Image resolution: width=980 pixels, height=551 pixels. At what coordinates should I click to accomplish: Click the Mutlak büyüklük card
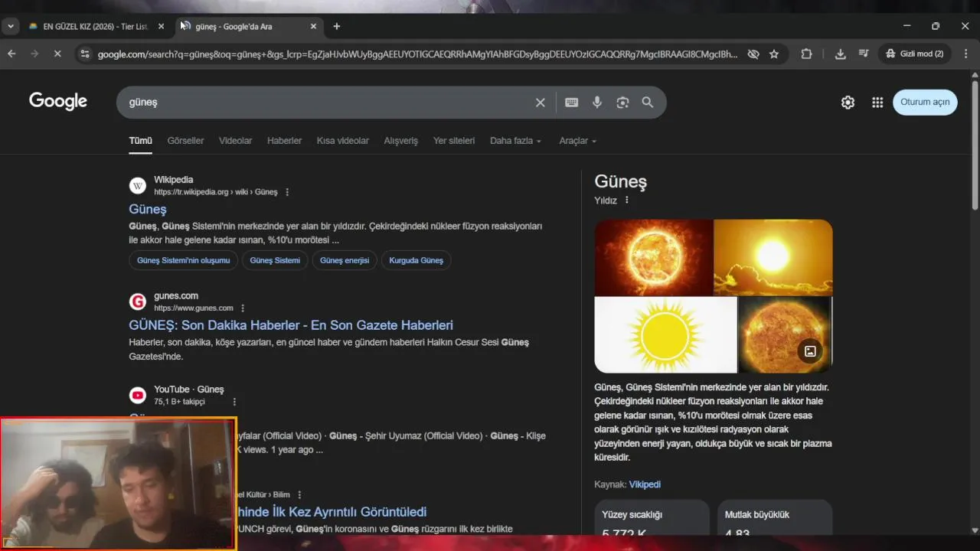tap(774, 517)
